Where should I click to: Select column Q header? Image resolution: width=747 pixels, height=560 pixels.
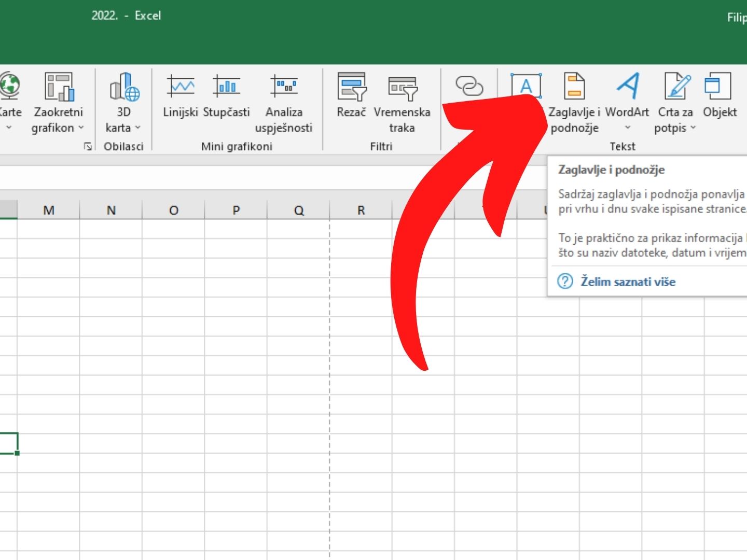point(299,210)
